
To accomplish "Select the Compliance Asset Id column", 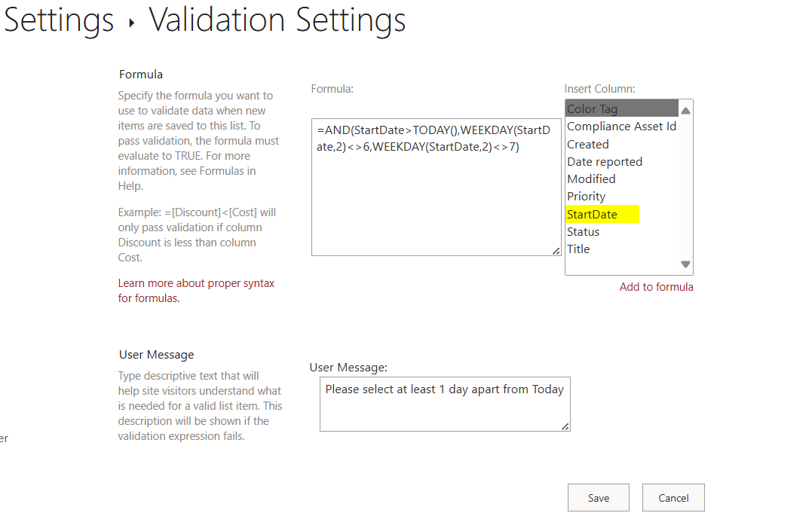I will 621,127.
